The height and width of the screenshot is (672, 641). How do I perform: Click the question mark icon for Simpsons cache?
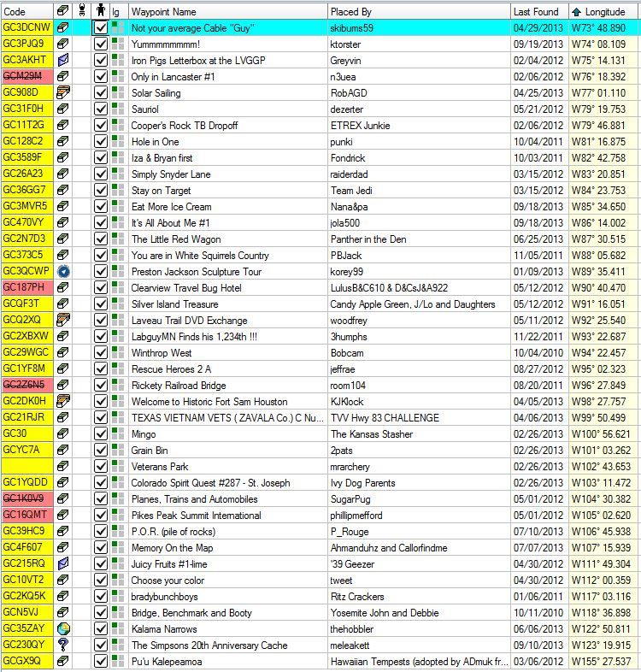(62, 645)
